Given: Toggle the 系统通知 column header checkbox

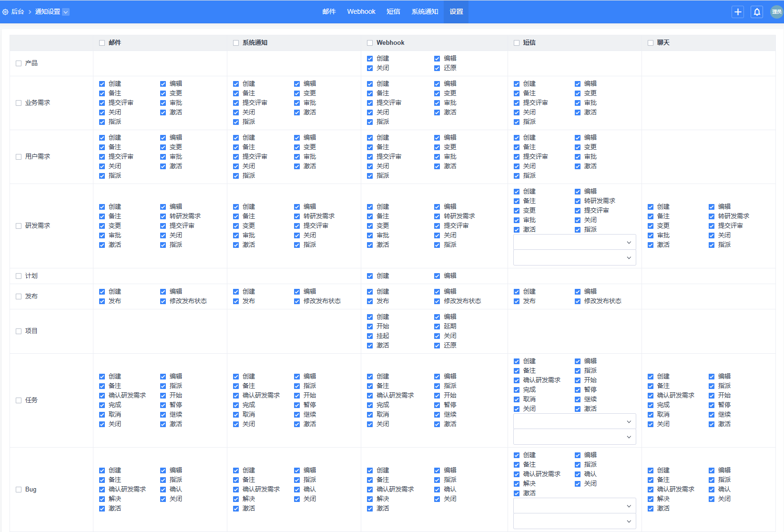Looking at the screenshot, I should [236, 43].
